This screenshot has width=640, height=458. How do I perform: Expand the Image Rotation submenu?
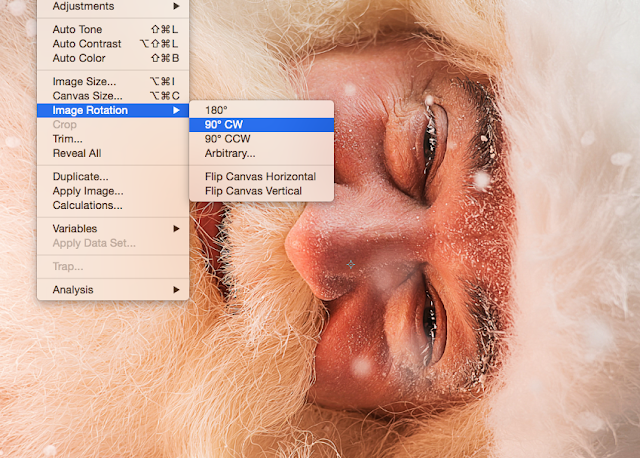click(113, 110)
